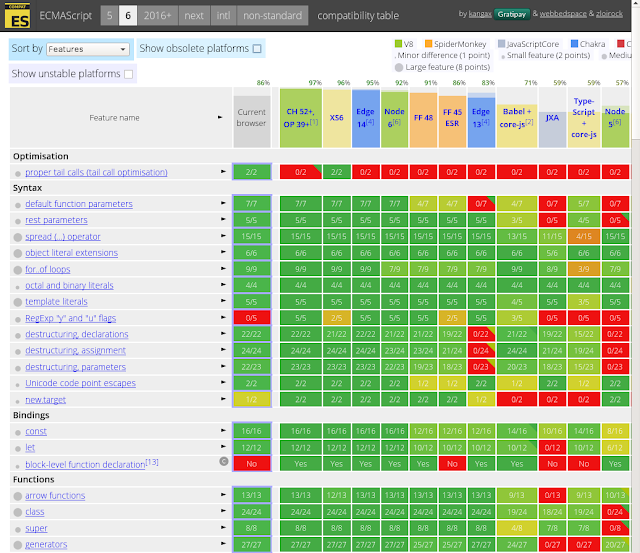The height and width of the screenshot is (553, 640).
Task: Switch to the 2016+ tab
Action: pos(158,16)
